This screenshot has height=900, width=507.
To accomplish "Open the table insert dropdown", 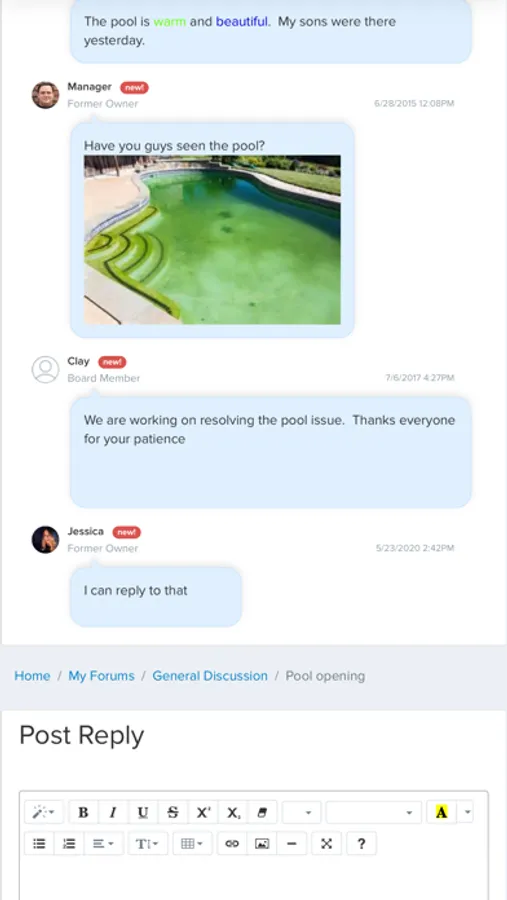I will click(x=192, y=843).
